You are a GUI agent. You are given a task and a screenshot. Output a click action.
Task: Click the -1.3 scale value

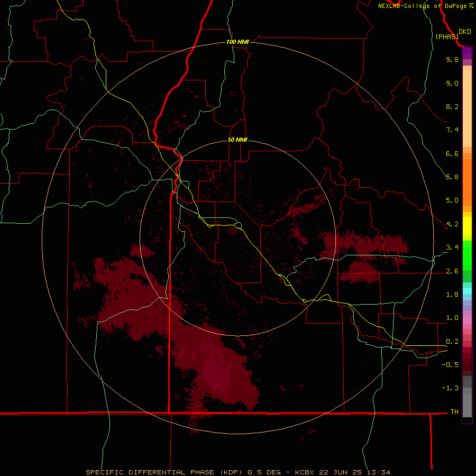tap(450, 388)
